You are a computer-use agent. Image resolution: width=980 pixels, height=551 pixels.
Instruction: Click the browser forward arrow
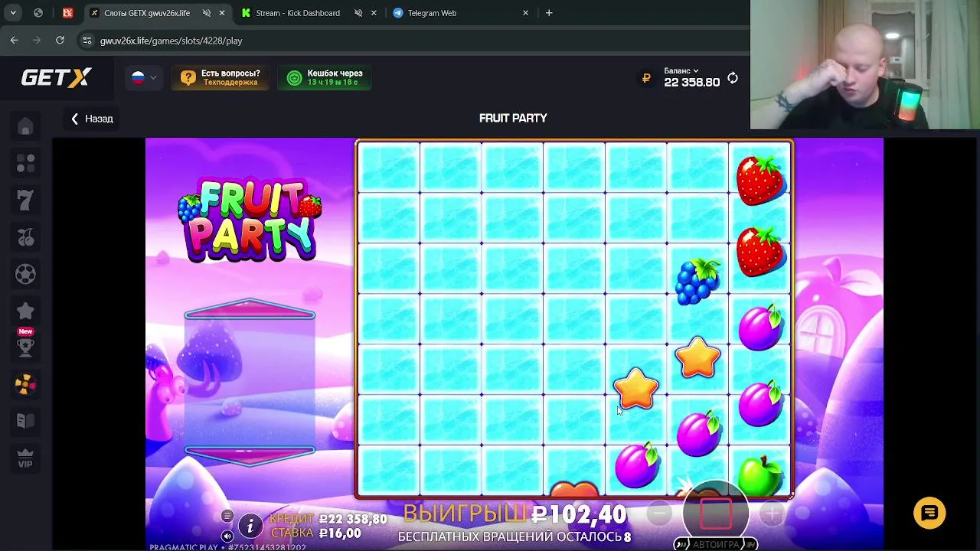coord(37,41)
